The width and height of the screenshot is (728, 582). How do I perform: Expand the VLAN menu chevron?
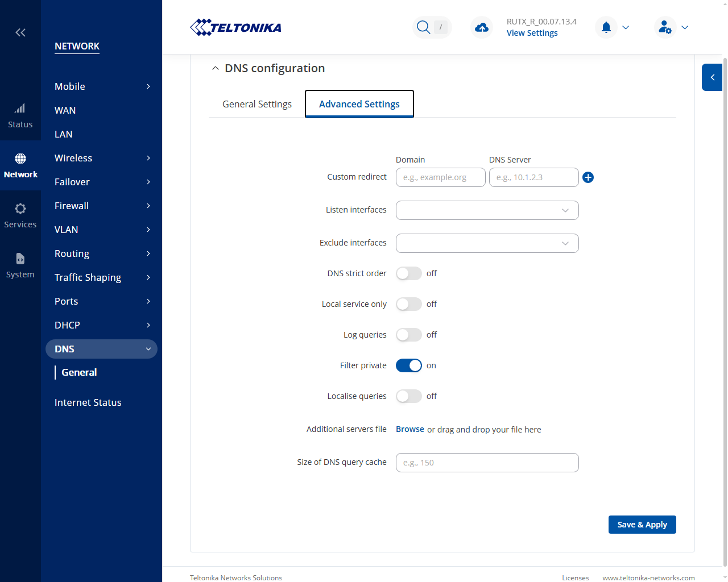148,230
